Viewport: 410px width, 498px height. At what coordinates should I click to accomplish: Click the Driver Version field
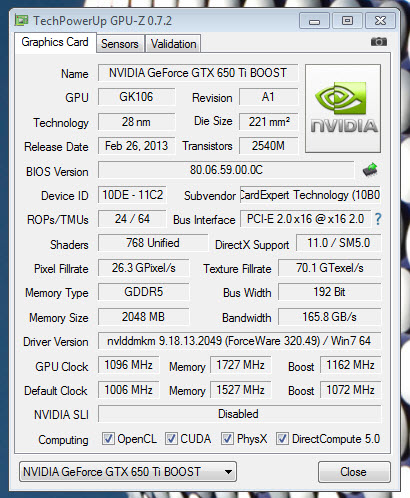(239, 341)
